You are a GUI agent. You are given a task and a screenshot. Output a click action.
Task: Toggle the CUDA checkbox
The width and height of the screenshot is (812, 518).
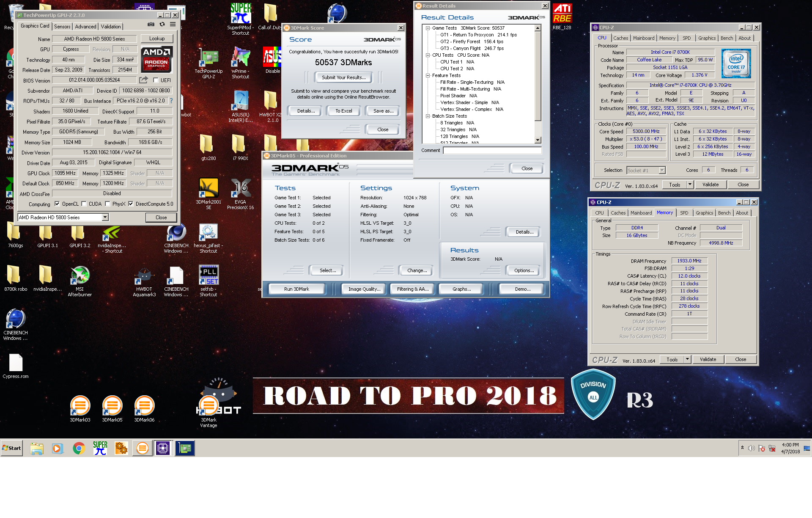click(x=84, y=204)
